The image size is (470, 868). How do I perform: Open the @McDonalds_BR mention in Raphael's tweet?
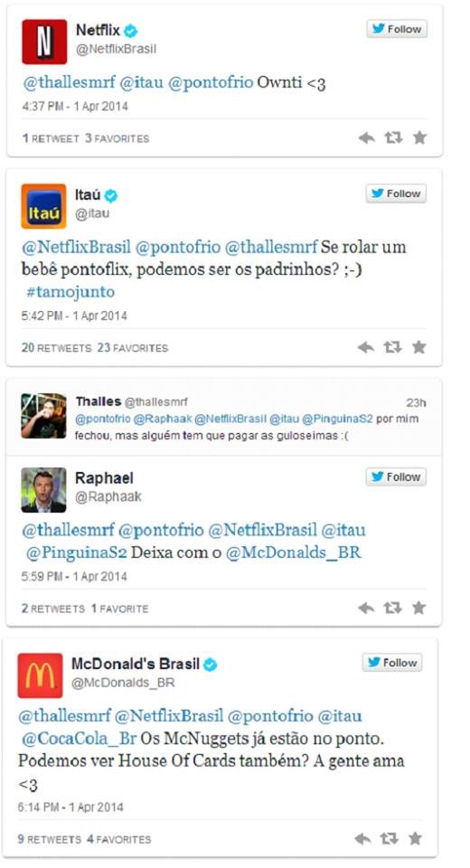pyautogui.click(x=294, y=552)
